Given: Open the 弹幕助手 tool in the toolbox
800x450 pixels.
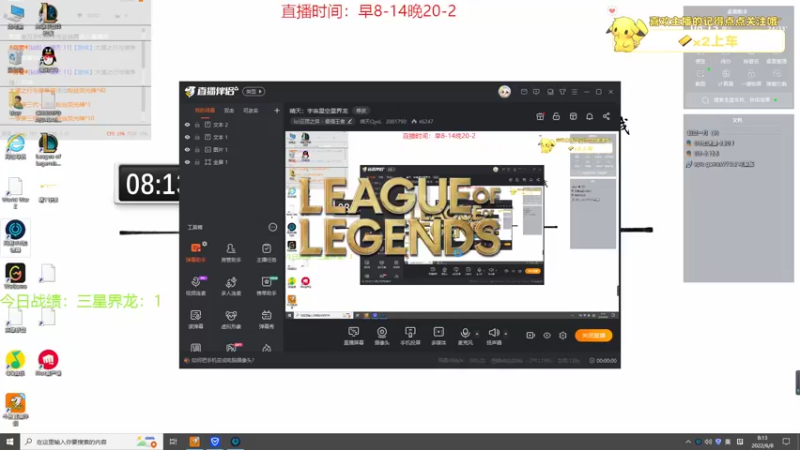Looking at the screenshot, I should 196,253.
